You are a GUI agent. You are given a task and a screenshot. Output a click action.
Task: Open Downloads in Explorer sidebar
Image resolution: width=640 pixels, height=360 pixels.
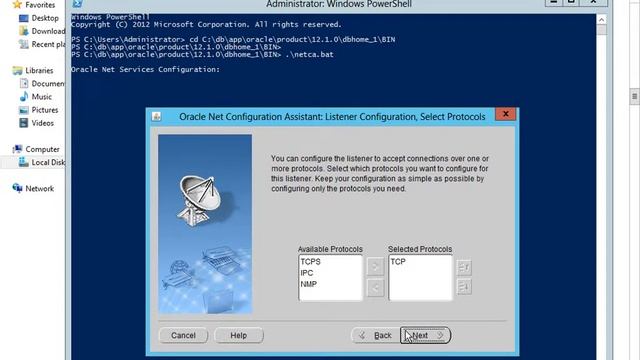coord(48,31)
